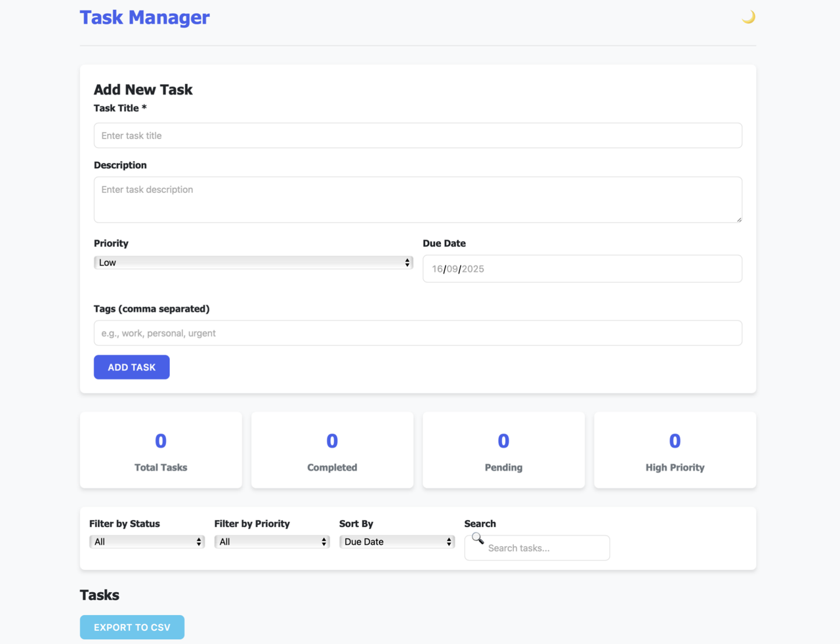Focus the task description text area
This screenshot has height=644, width=840.
click(418, 200)
